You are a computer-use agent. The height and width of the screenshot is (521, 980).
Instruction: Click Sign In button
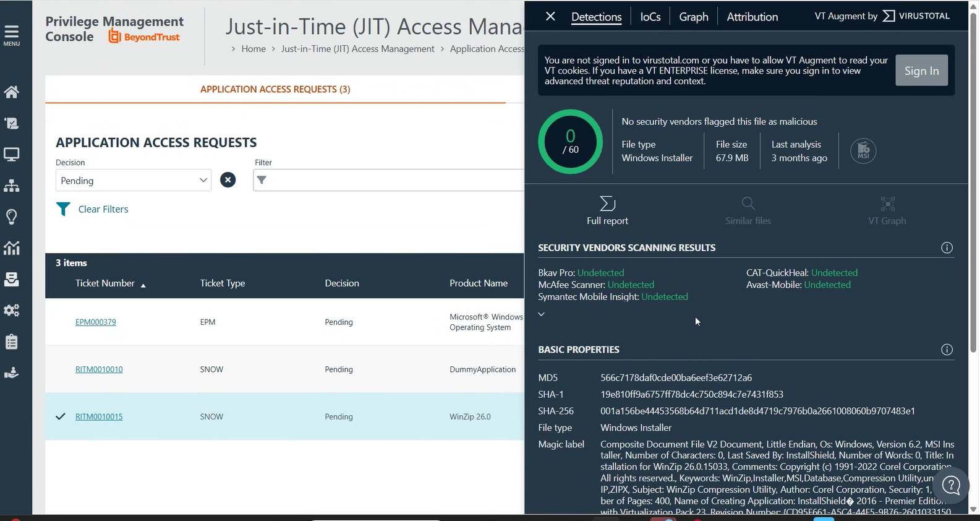(x=921, y=71)
